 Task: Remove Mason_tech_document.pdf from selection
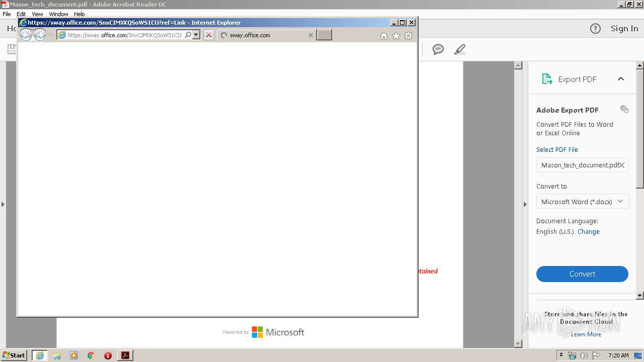coord(622,165)
